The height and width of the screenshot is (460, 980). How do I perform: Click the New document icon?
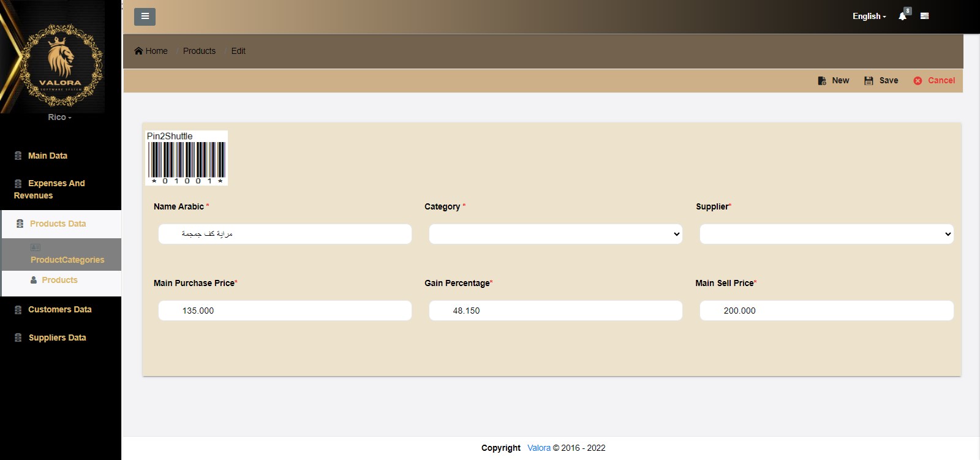click(x=822, y=81)
